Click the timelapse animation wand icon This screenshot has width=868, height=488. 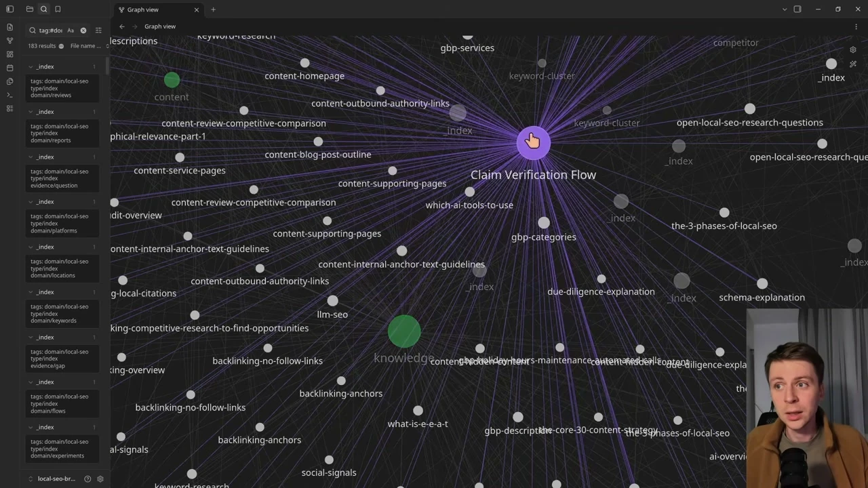(853, 64)
